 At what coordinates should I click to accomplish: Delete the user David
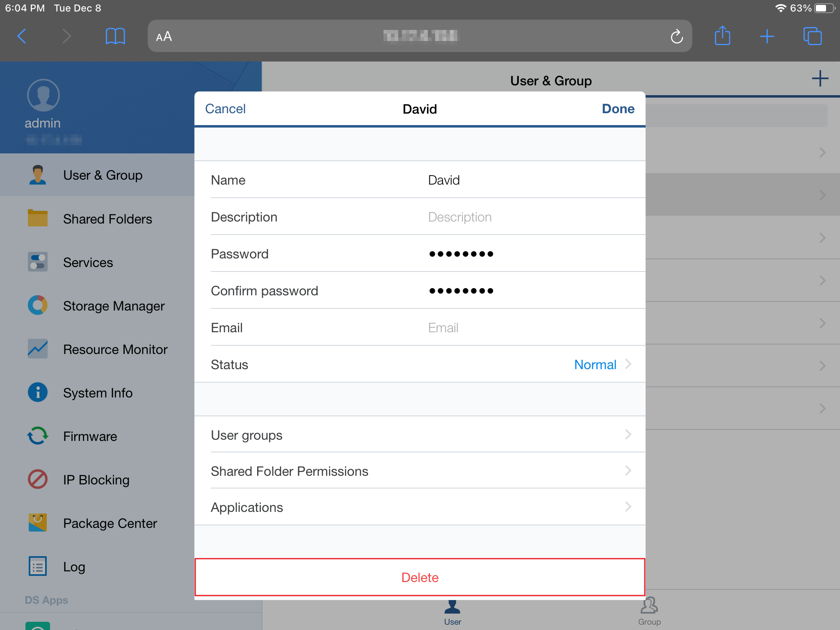click(x=420, y=577)
